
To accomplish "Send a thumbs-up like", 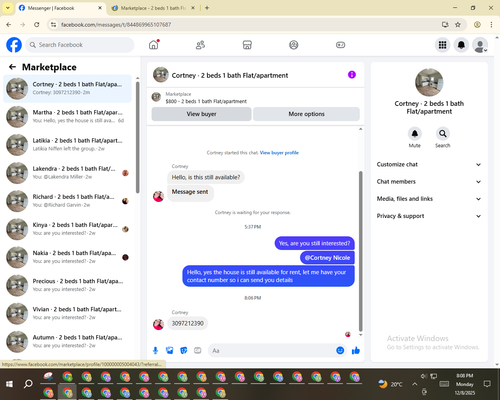I will click(x=356, y=350).
